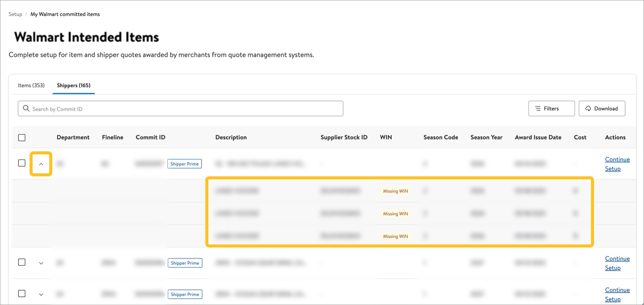
Task: Switch to the Items (353) tab
Action: pyautogui.click(x=31, y=85)
